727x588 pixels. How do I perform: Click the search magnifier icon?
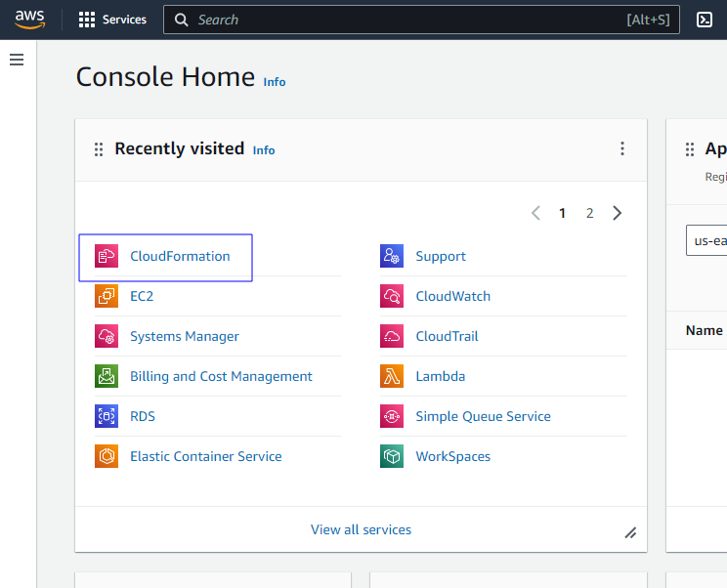(x=182, y=20)
